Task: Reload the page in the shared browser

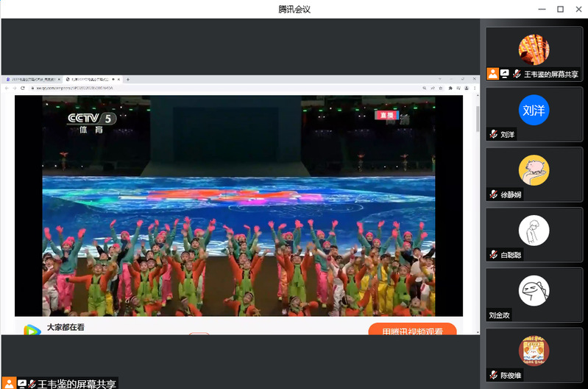Action: point(23,88)
